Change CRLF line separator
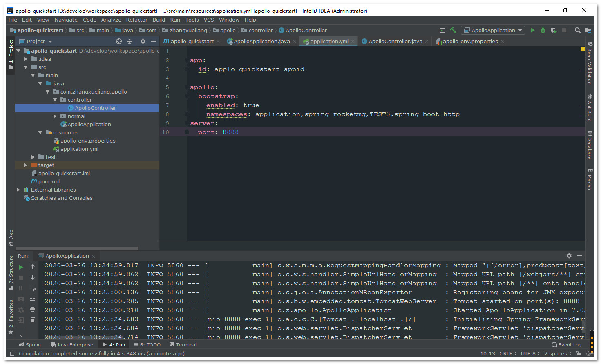 (x=508, y=353)
